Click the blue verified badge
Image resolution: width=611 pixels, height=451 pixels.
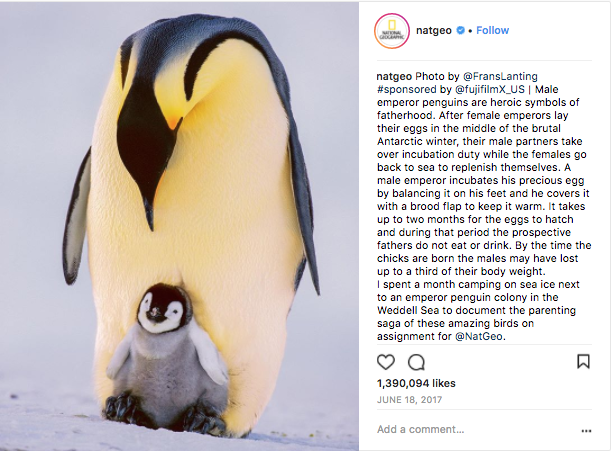pos(461,30)
